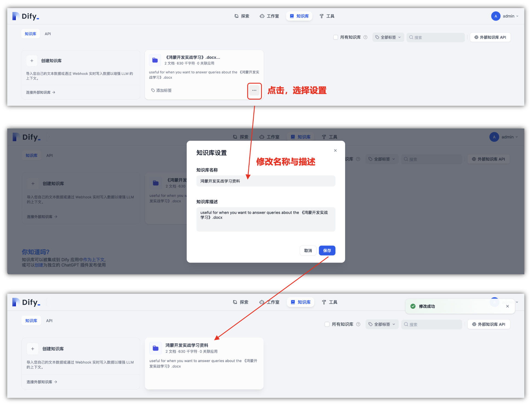The image size is (532, 407).
Task: Click help icon beside top 所有知识库
Action: [x=365, y=37]
